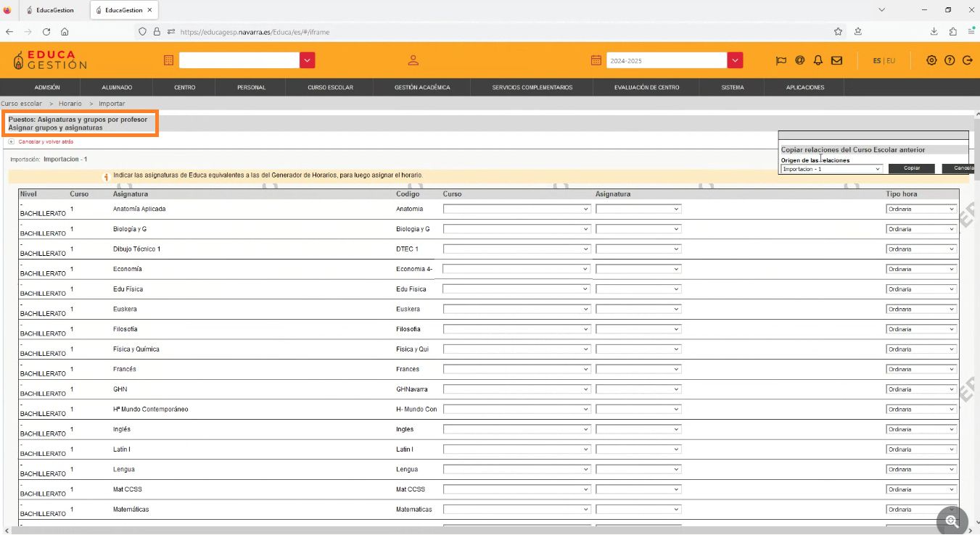Open the Curso dropdown for Economía
980x535 pixels.
[518, 269]
